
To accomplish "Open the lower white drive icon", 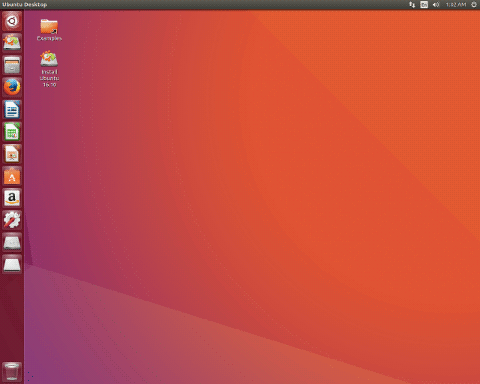I will 12,265.
